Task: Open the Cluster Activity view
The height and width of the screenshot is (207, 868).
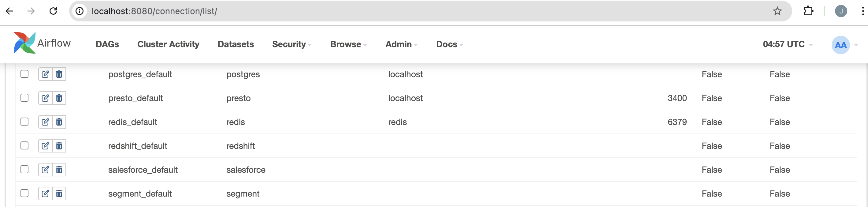Action: [168, 44]
